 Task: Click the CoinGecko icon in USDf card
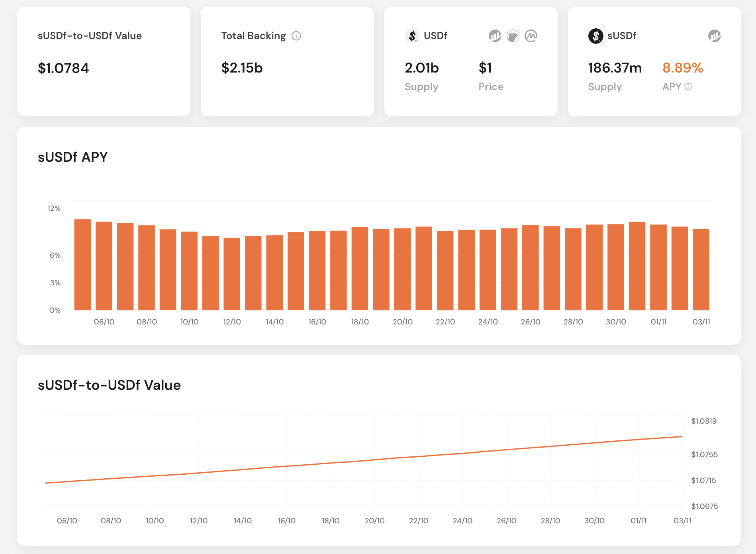513,36
